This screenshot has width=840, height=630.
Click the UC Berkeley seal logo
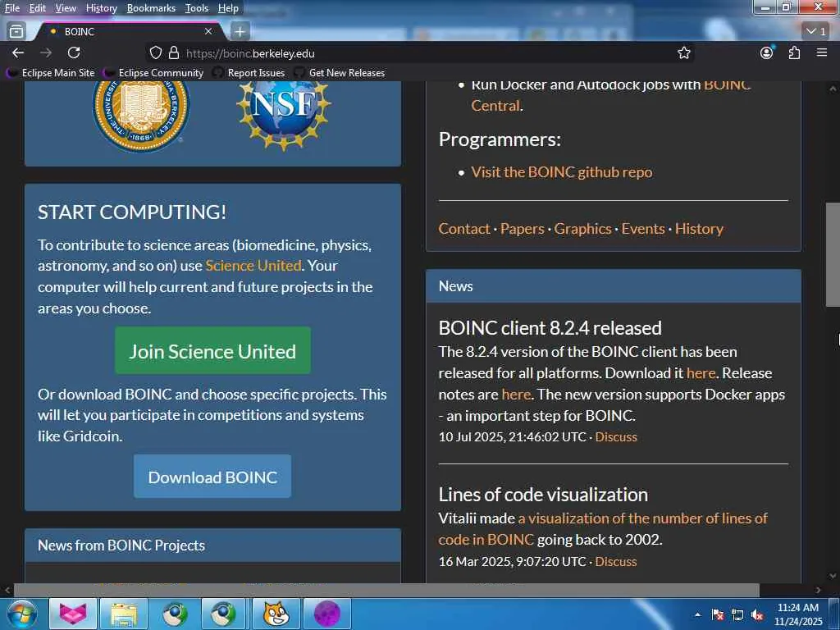(x=141, y=115)
